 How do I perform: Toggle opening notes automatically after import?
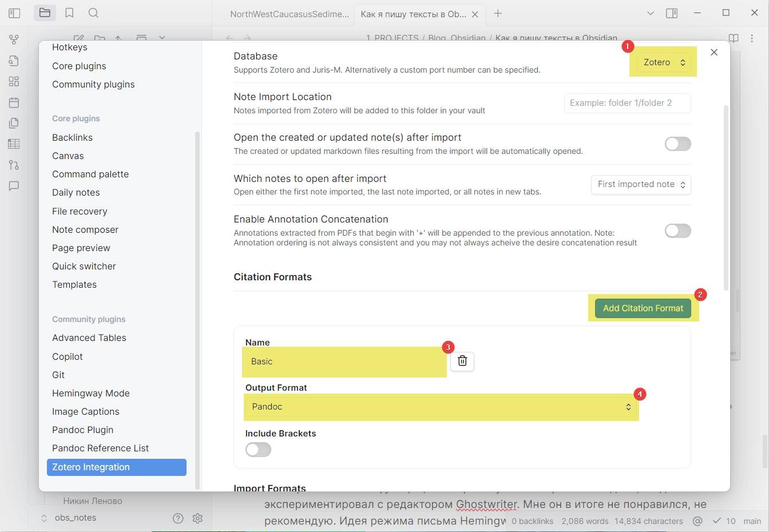tap(677, 144)
